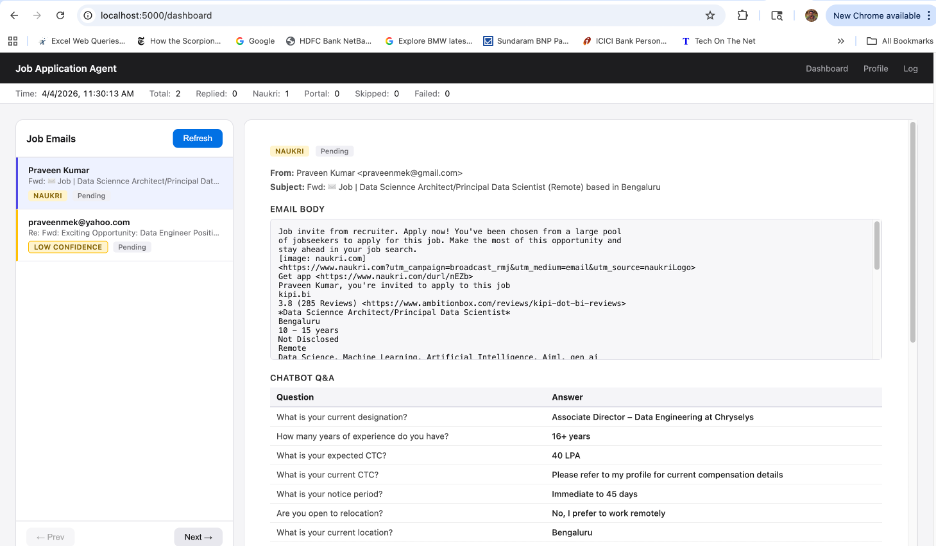Image resolution: width=936 pixels, height=546 pixels.
Task: Open the All Bookmarks folder
Action: click(x=900, y=41)
